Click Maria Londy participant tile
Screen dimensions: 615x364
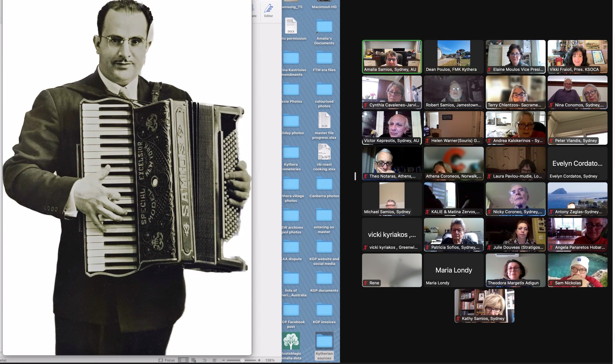453,270
